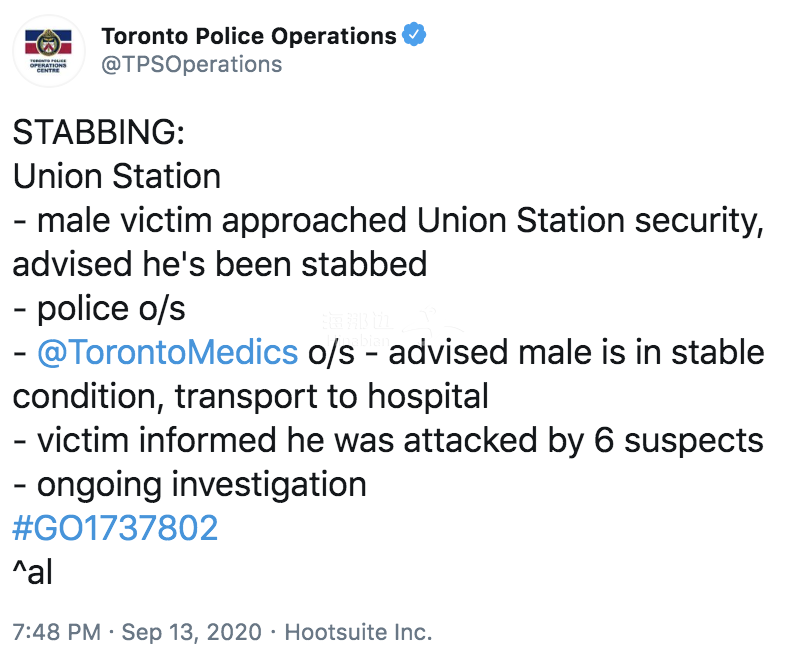Open the @TPSOperations handle
Screen dimensions: 790x654
192,64
